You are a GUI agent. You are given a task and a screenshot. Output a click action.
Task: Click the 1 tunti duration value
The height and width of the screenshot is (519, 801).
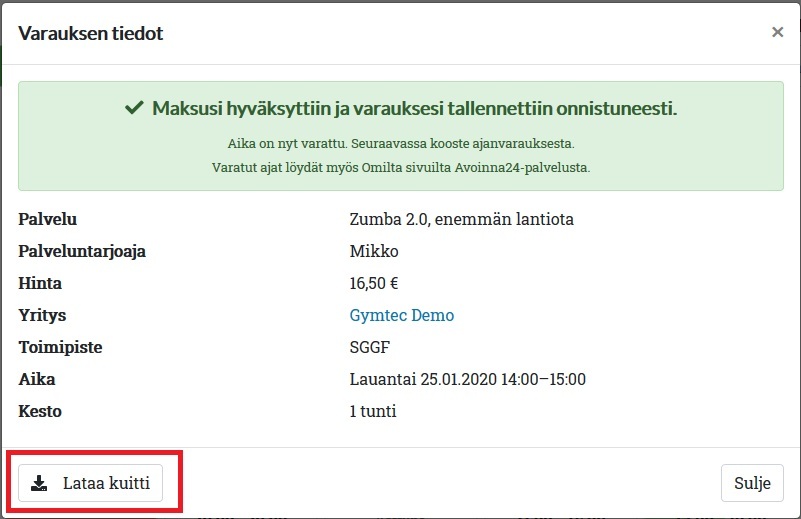point(374,411)
